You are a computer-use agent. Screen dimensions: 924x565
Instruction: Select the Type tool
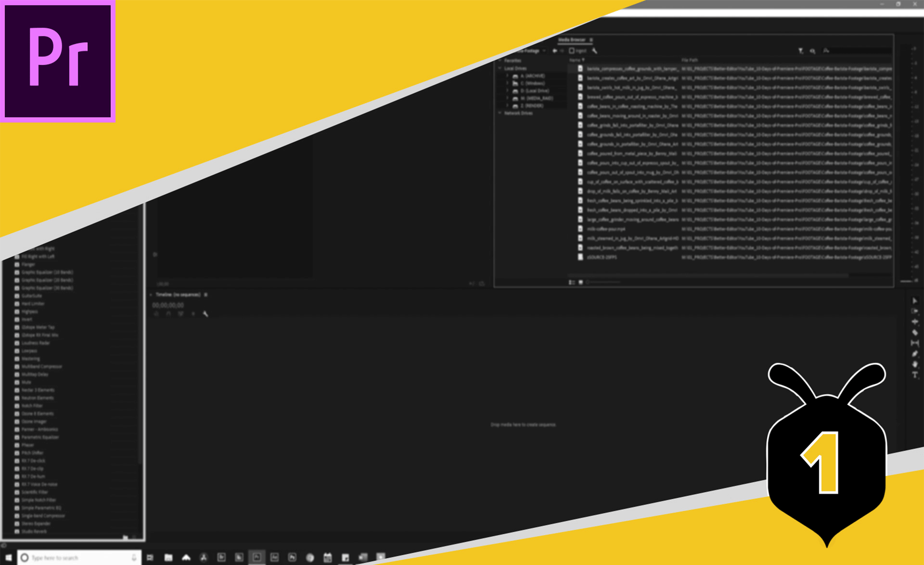pos(915,375)
